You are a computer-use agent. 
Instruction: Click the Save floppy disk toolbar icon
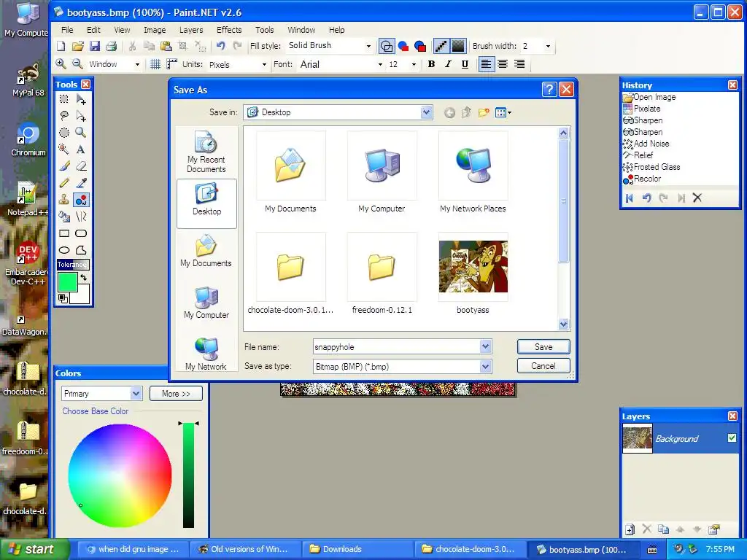[x=94, y=46]
